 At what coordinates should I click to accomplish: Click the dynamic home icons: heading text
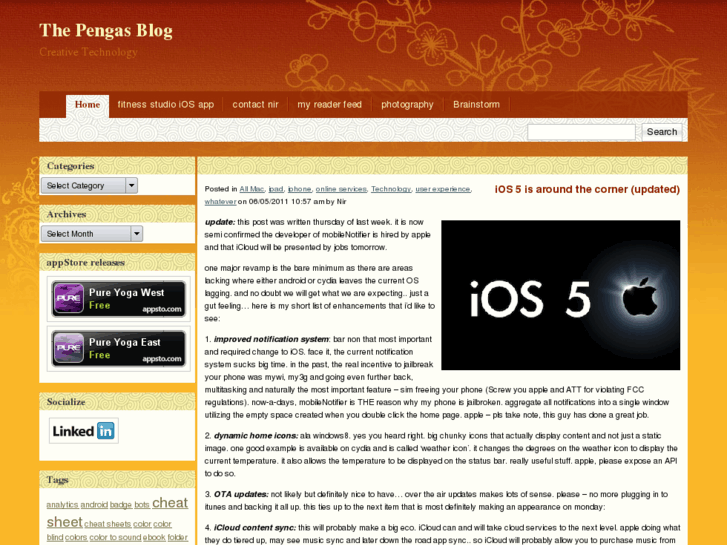tap(256, 436)
